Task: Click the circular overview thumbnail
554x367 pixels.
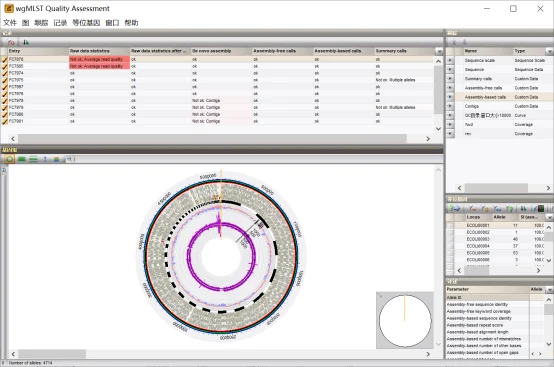Action: [x=405, y=320]
